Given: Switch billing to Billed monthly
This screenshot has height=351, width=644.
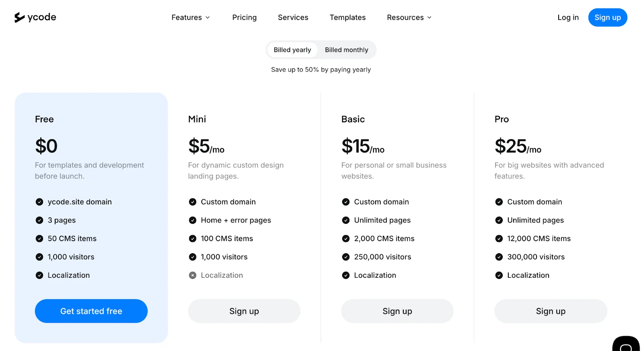Looking at the screenshot, I should [347, 50].
